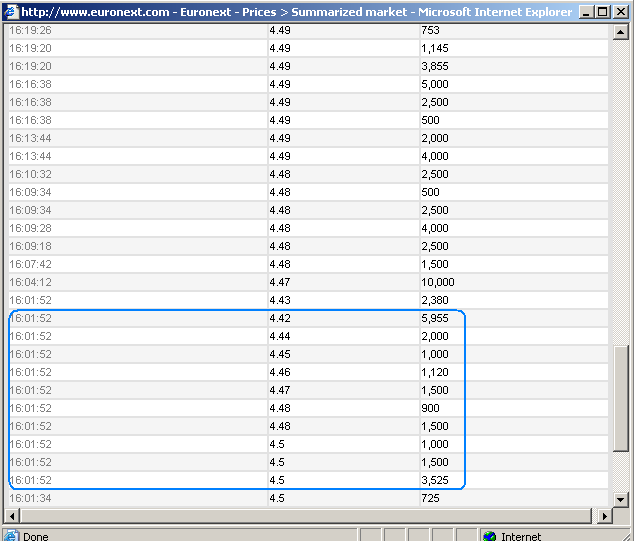This screenshot has height=543, width=634.
Task: Select volume 753
Action: point(430,30)
